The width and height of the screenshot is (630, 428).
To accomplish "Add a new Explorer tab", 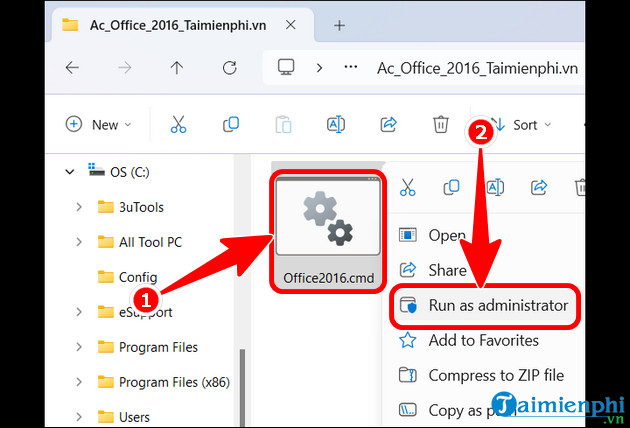I will 340,26.
